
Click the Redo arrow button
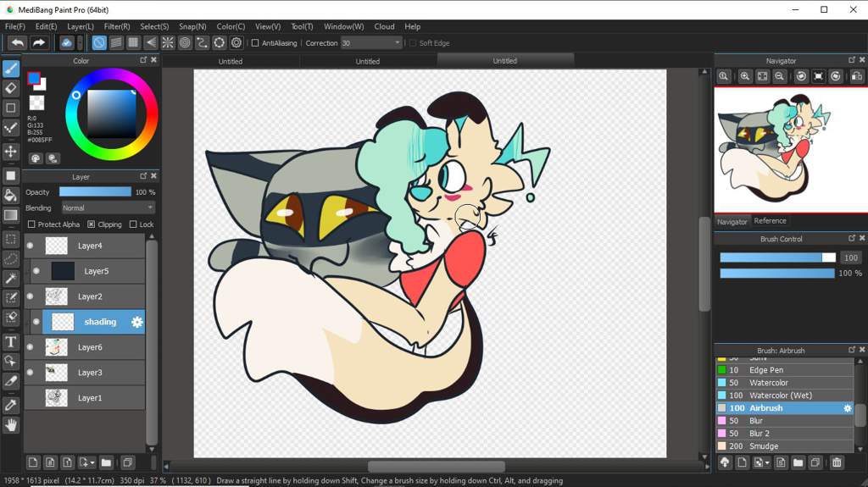coord(39,43)
